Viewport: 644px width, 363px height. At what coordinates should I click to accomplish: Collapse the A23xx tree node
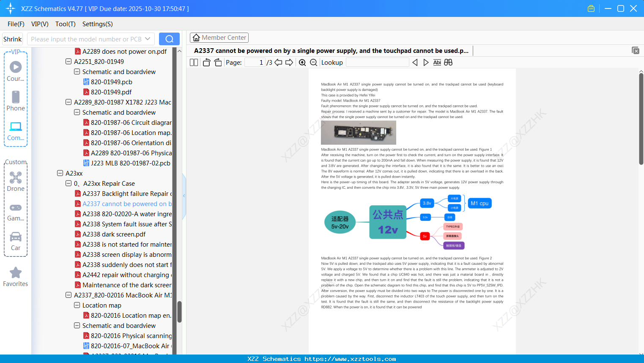(x=60, y=173)
